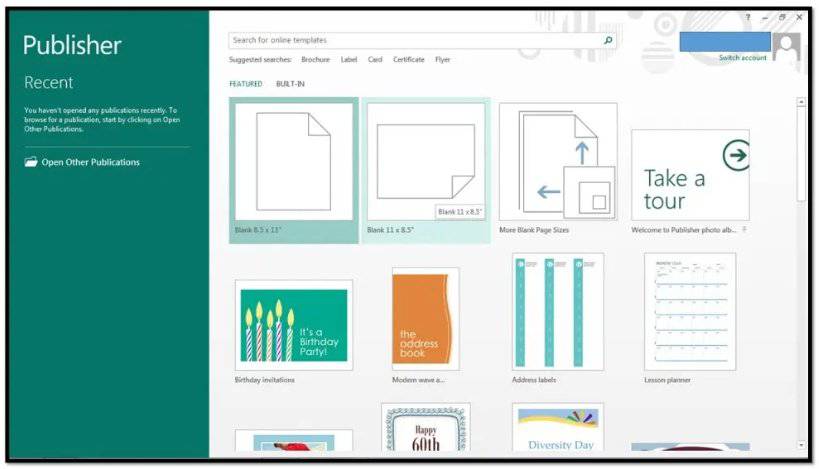Click the search magnifier icon

tap(608, 41)
